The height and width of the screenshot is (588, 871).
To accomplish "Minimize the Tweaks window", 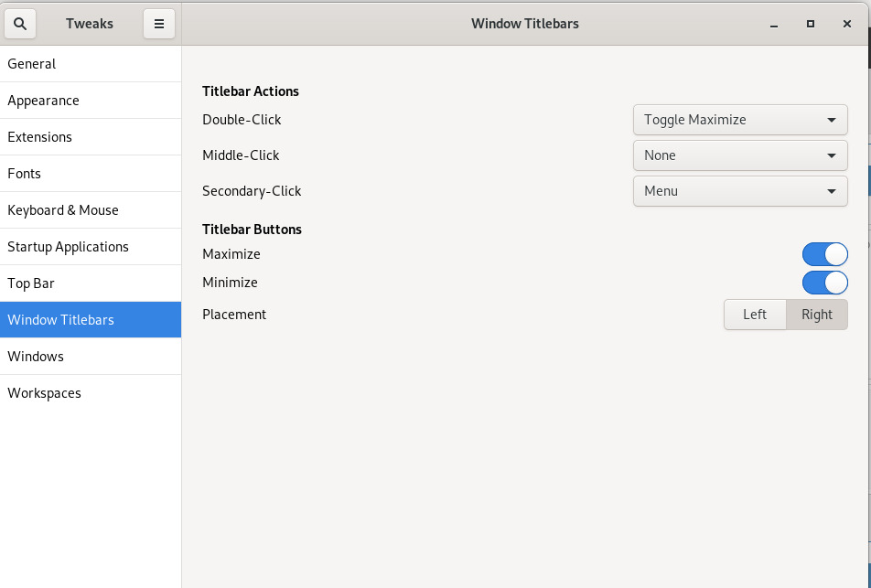I will 774,24.
